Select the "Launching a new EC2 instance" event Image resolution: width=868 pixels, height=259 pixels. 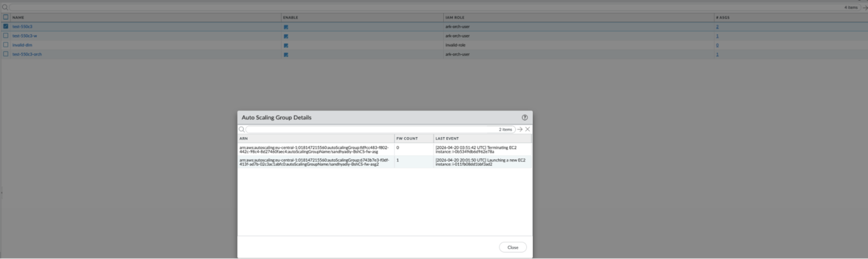(480, 162)
